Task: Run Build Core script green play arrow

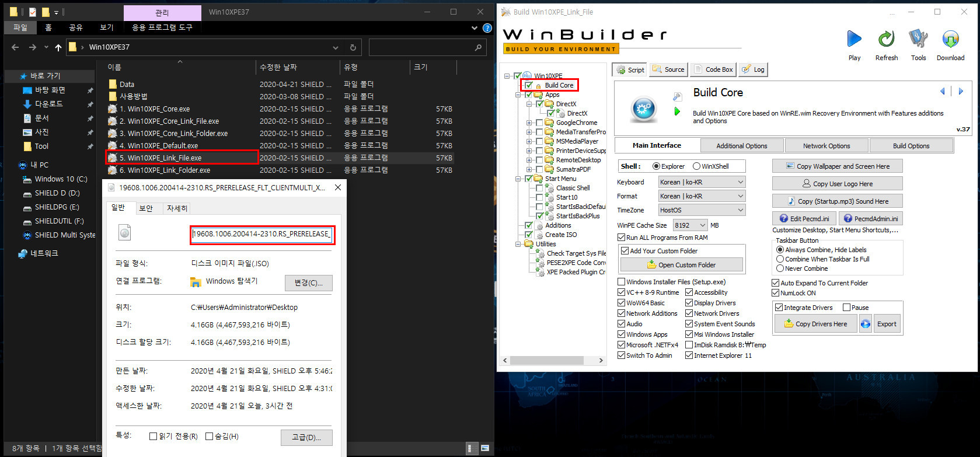Action: (x=677, y=111)
